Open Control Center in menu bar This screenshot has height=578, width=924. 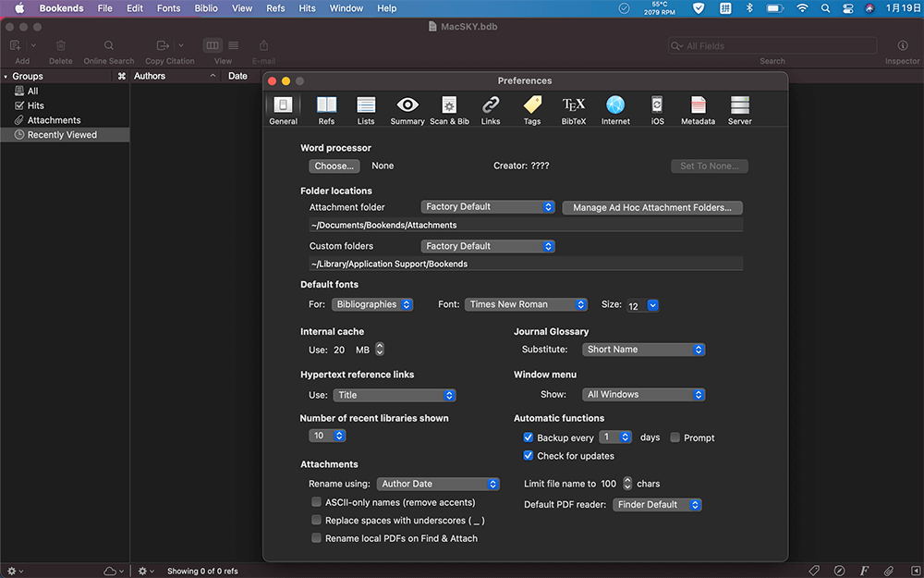pos(848,8)
